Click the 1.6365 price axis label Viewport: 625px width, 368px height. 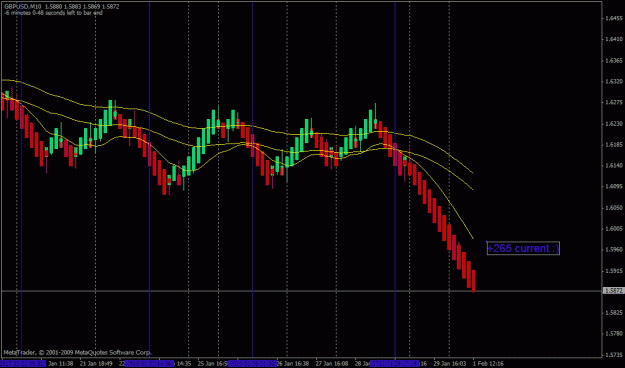point(613,61)
